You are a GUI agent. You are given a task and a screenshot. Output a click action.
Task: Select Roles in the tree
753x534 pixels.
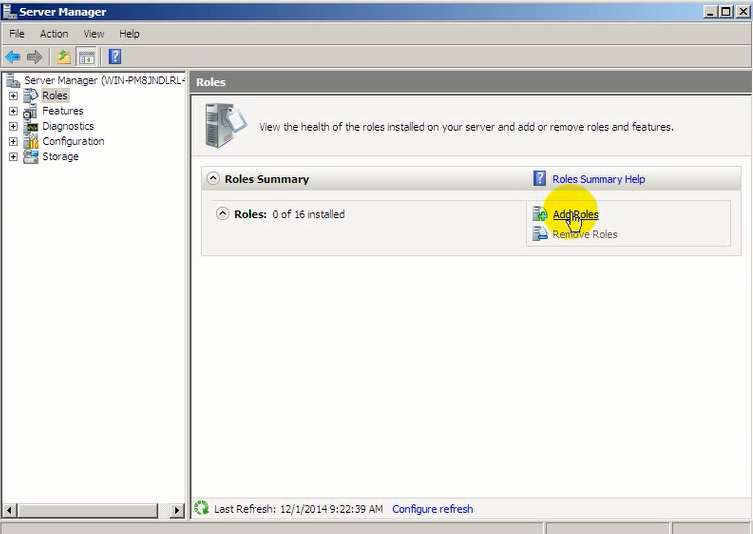tap(55, 96)
